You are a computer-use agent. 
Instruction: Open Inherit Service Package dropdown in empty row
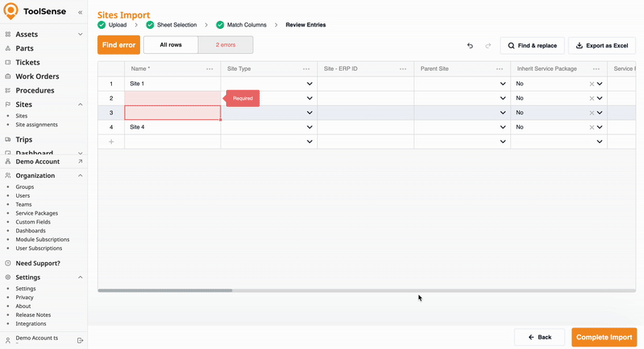[x=600, y=142]
